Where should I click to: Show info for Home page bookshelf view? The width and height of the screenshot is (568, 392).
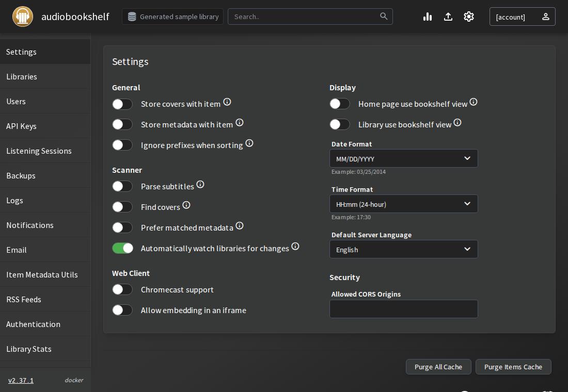pos(474,102)
